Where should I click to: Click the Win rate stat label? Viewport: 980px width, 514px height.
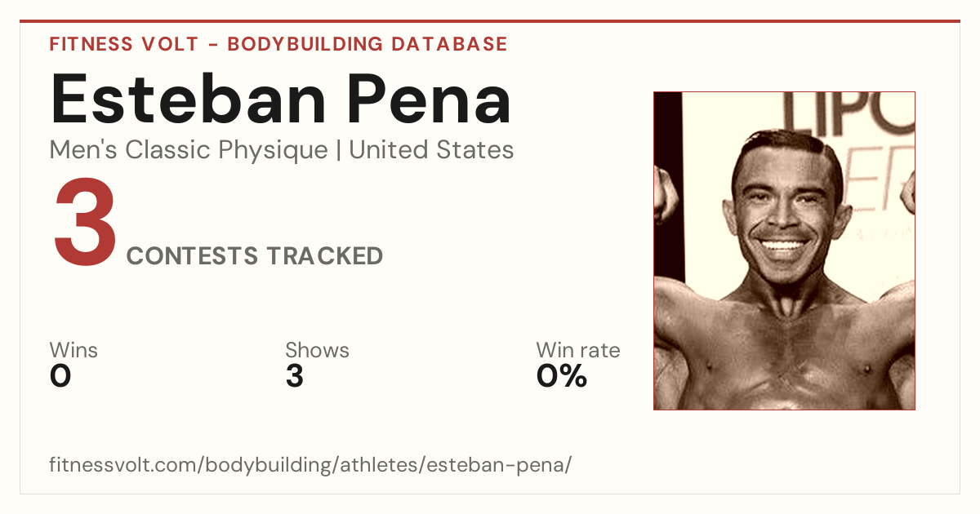[x=578, y=351]
